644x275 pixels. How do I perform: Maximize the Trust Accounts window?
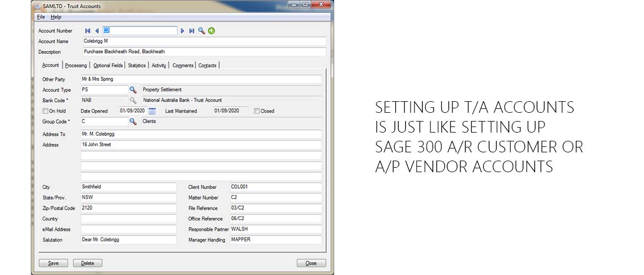tap(305, 4)
